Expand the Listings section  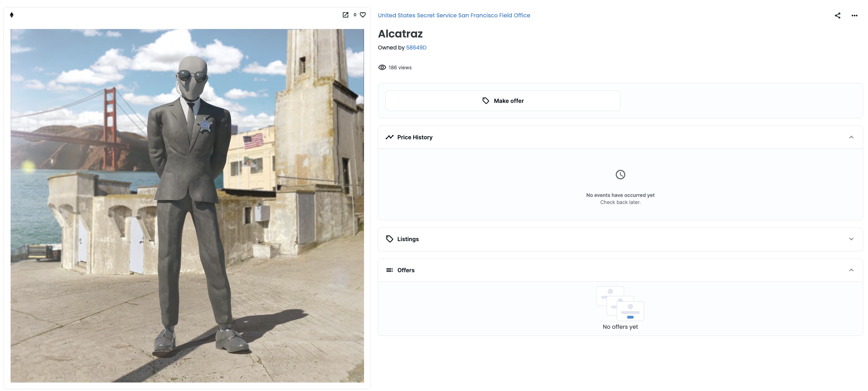(x=851, y=239)
